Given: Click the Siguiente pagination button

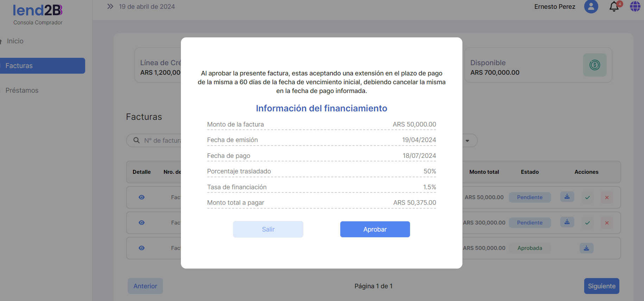Looking at the screenshot, I should [x=601, y=286].
